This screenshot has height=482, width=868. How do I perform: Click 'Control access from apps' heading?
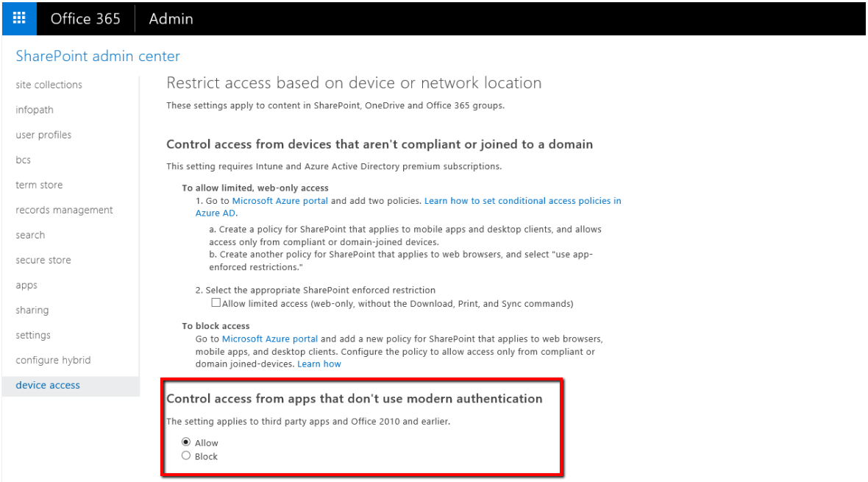click(355, 399)
